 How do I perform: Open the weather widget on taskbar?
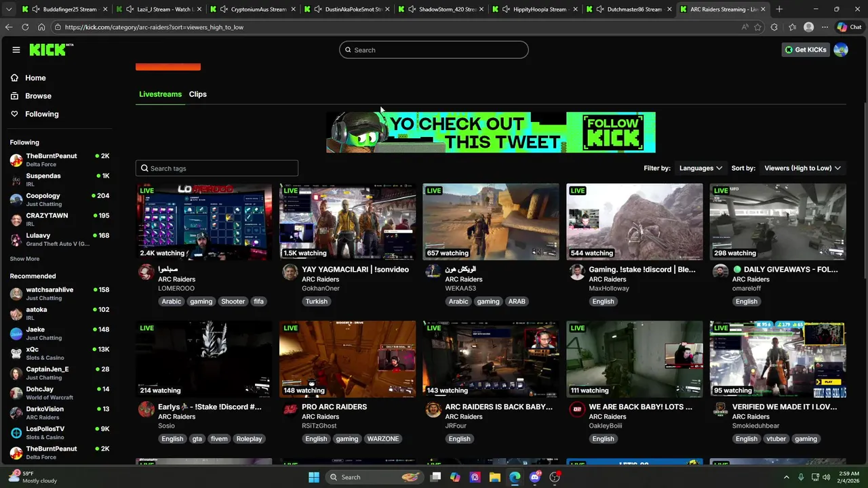point(34,477)
